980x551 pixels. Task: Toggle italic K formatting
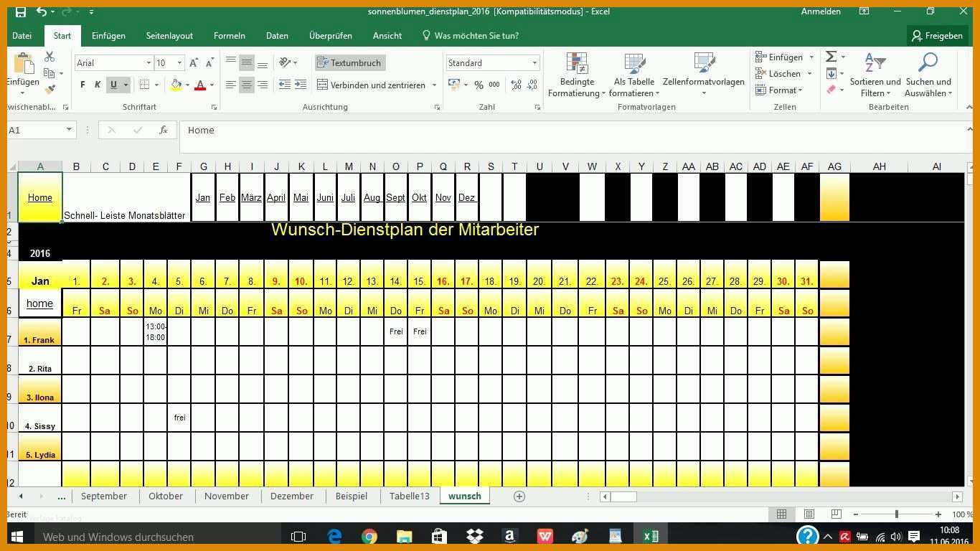98,85
